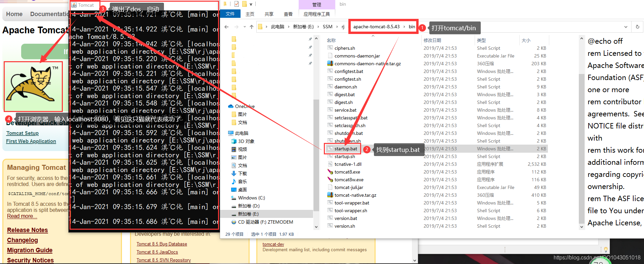Image resolution: width=644 pixels, height=264 pixels.
Task: Select tcnative-1.dll file icon
Action: (x=330, y=164)
